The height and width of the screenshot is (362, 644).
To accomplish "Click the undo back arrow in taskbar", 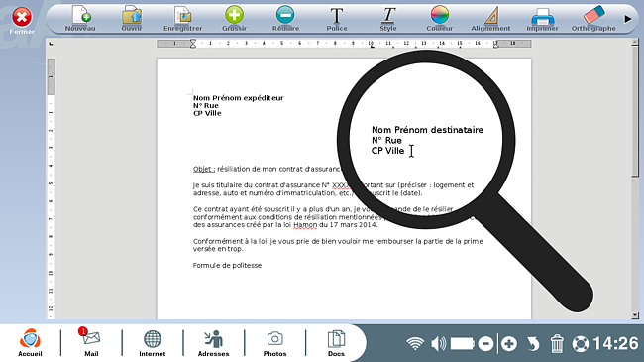I will coord(533,343).
